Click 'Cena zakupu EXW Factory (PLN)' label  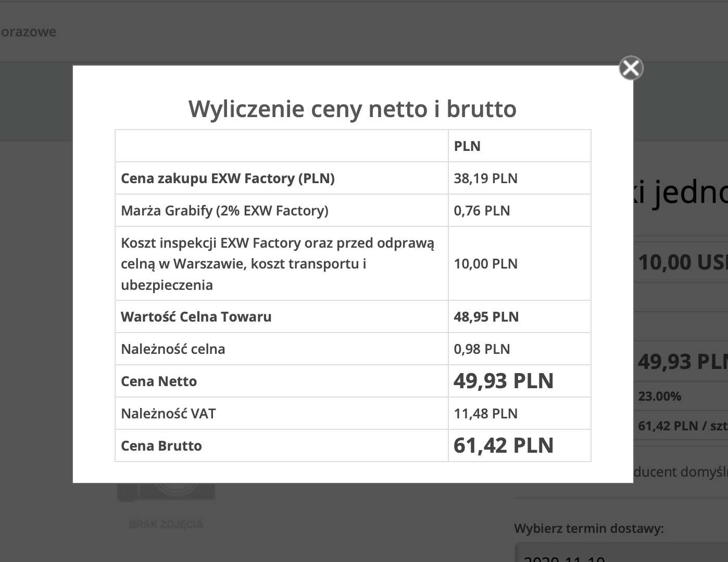(x=228, y=178)
